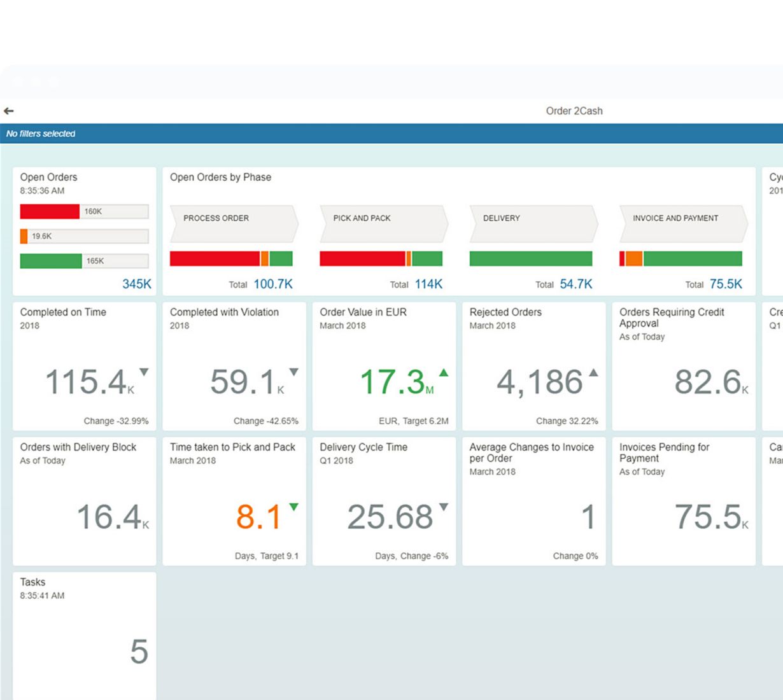Click the orange 19.6K open orders bar
Image resolution: width=783 pixels, height=700 pixels.
click(24, 236)
